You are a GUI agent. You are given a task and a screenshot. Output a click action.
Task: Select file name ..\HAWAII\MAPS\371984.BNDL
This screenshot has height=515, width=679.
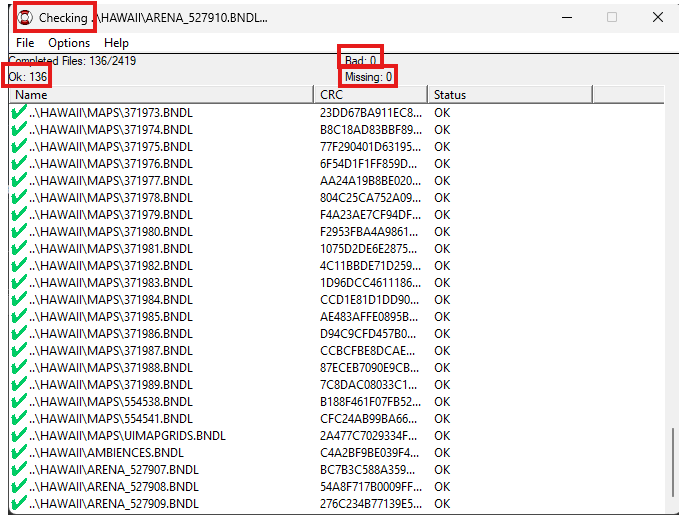tap(111, 300)
